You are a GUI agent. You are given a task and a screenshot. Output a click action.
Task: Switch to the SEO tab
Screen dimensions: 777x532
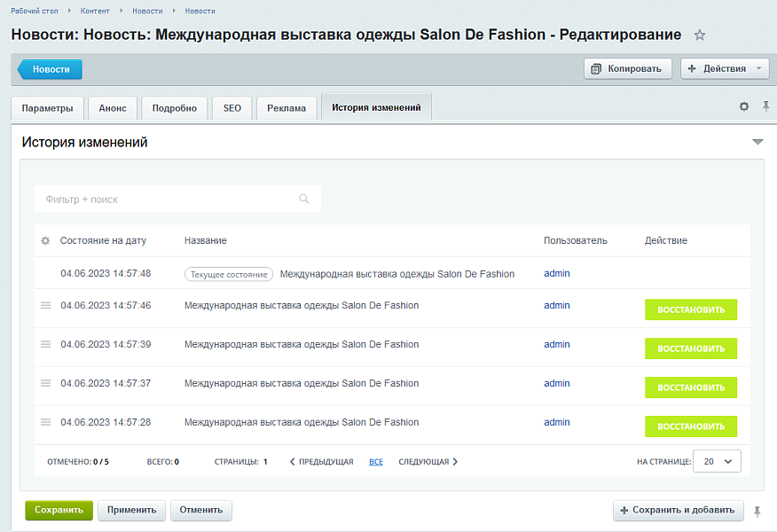(x=232, y=107)
